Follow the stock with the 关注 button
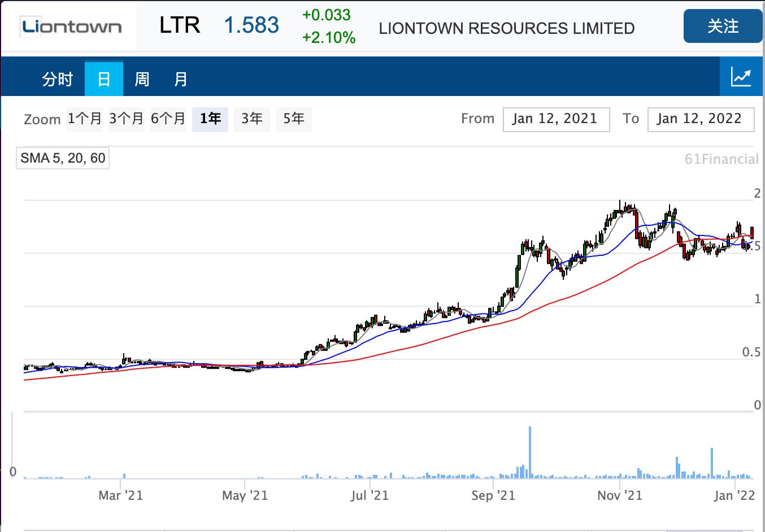This screenshot has width=765, height=532. coord(723,26)
